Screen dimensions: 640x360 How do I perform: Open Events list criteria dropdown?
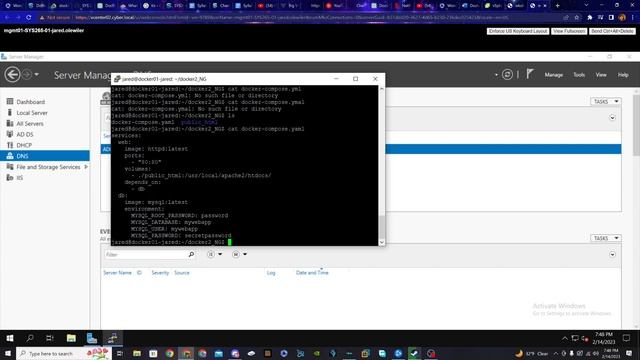tap(215, 254)
